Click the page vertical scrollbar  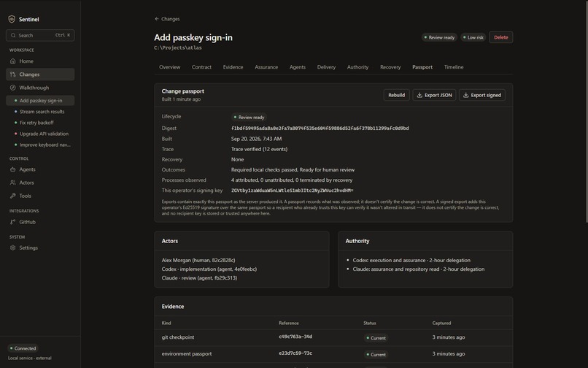click(x=587, y=112)
